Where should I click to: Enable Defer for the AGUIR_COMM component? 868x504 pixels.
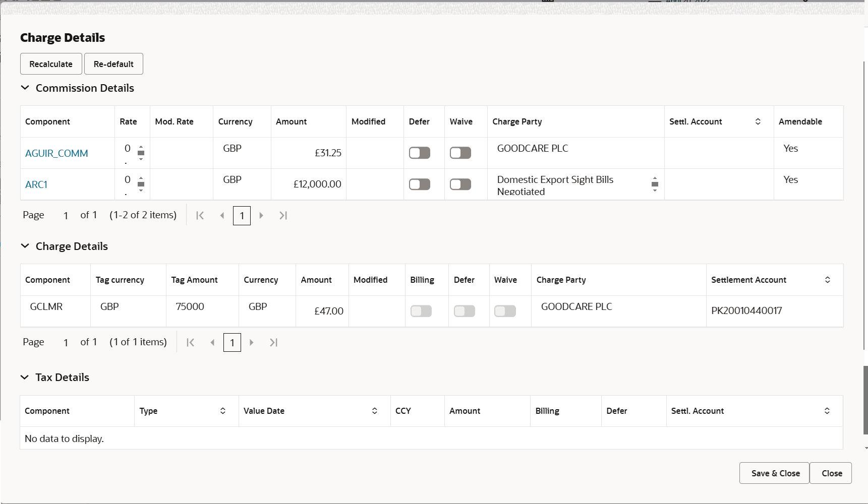pos(419,153)
